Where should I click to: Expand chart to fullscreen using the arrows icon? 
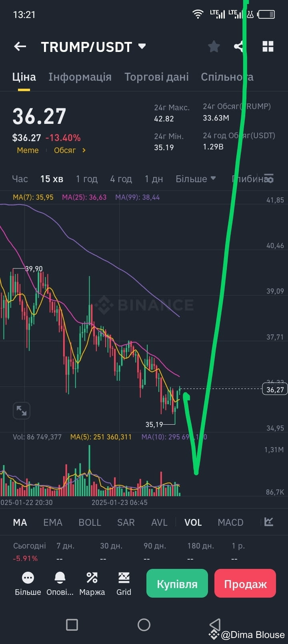(22, 410)
